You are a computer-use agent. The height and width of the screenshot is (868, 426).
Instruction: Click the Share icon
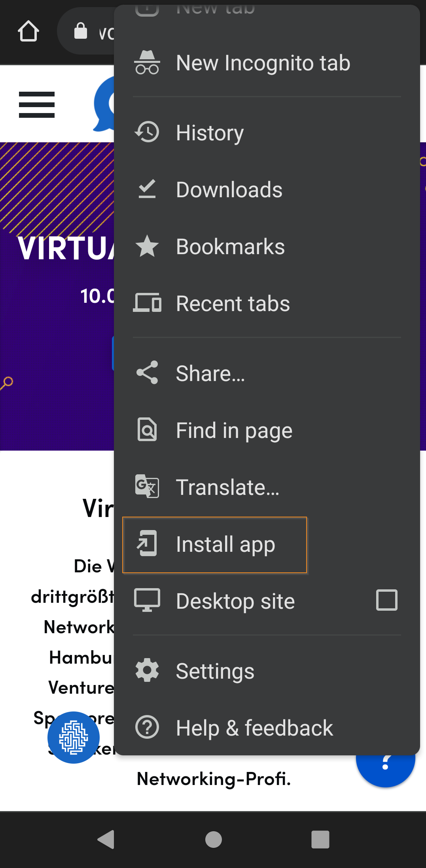point(147,372)
